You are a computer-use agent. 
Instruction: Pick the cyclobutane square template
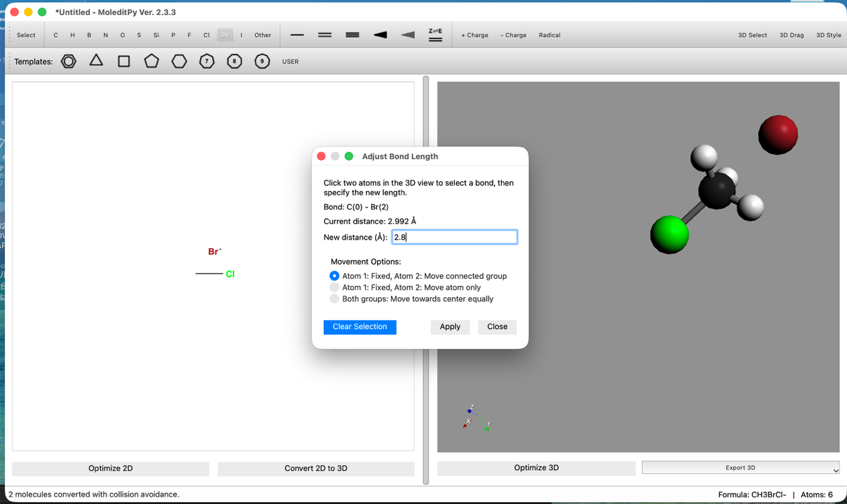click(124, 61)
